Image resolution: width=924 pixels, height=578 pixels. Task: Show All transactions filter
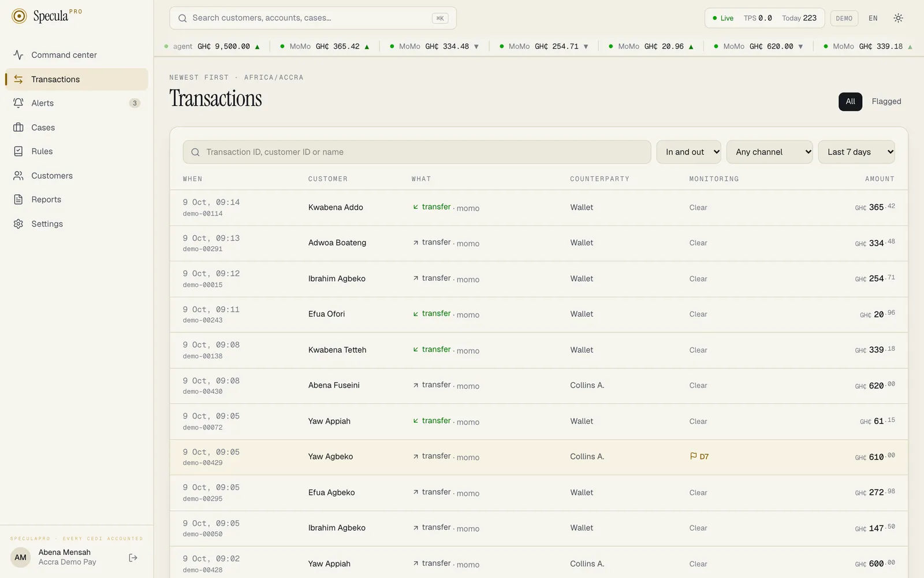click(850, 102)
